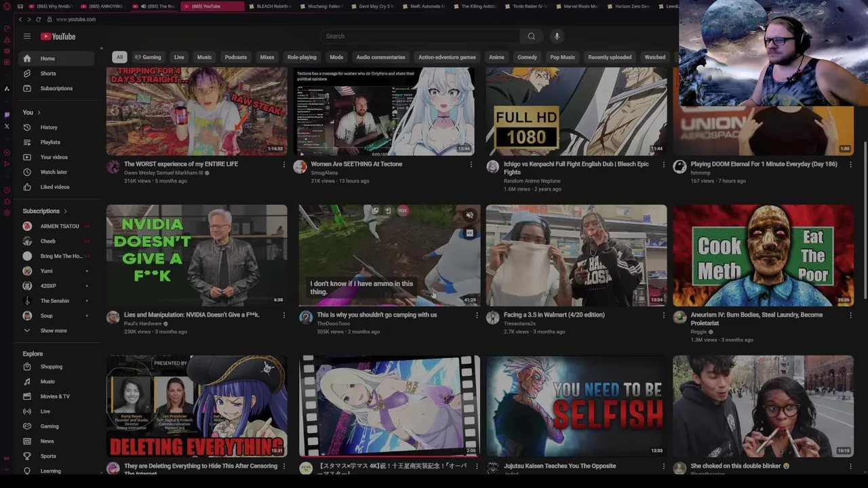The width and height of the screenshot is (868, 488).
Task: Go back using browser back arrow
Action: [20, 20]
